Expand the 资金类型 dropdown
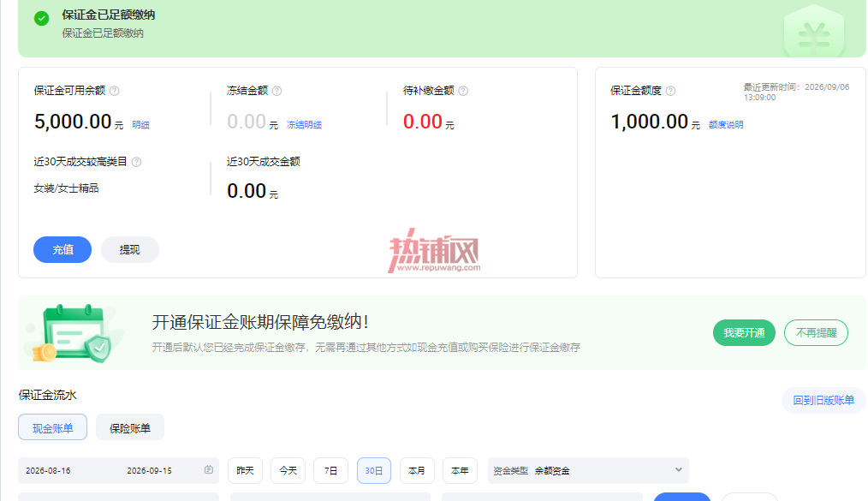The image size is (868, 501). [588, 470]
